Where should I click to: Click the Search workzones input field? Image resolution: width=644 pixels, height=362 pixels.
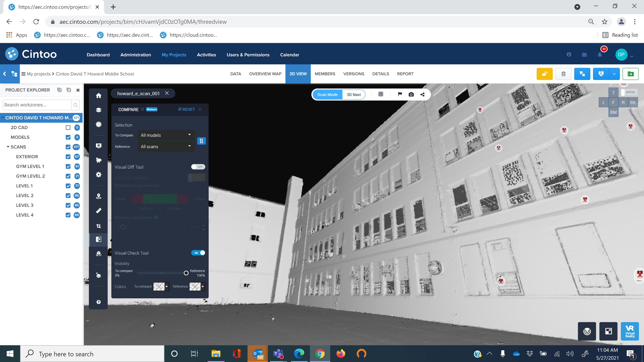tap(37, 105)
